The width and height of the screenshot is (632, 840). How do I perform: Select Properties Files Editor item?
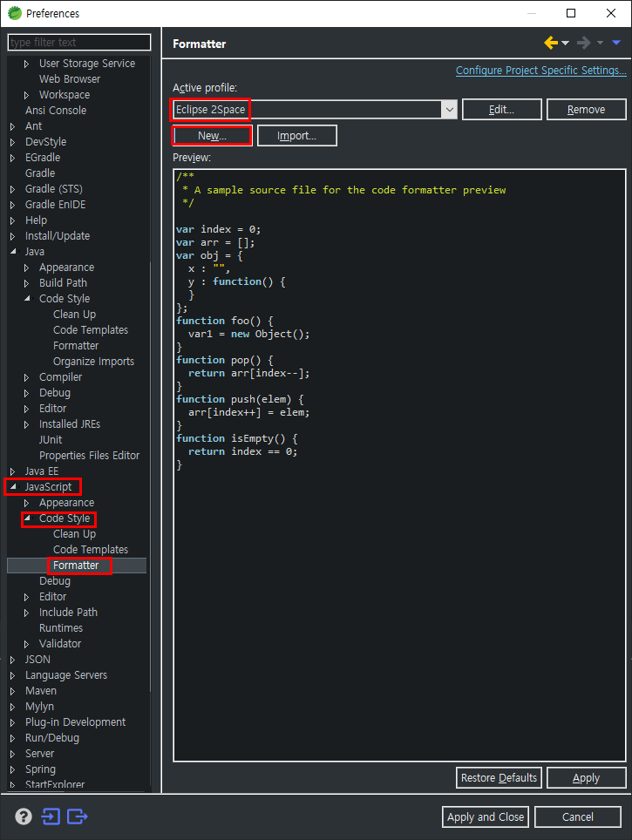click(x=89, y=456)
